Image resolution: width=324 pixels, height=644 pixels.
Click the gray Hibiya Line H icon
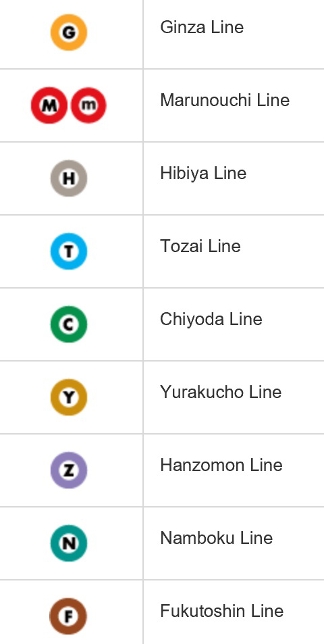tap(69, 178)
